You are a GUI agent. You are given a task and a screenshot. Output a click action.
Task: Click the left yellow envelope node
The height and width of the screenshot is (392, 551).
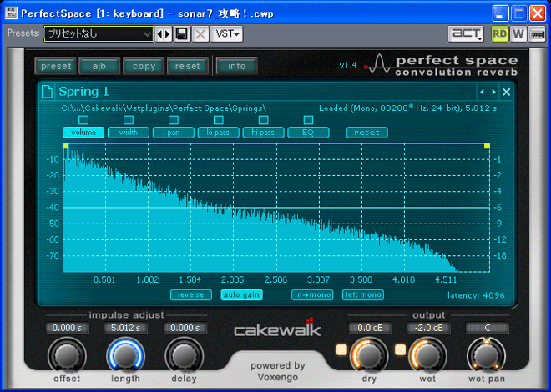tap(65, 146)
